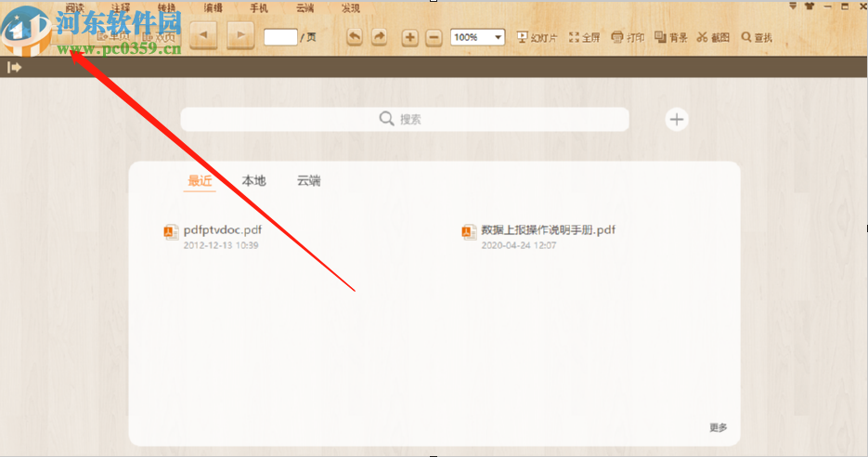Screen dimensions: 868x457
Task: Open pdfptvdoc.pdf from recent list
Action: [x=223, y=229]
